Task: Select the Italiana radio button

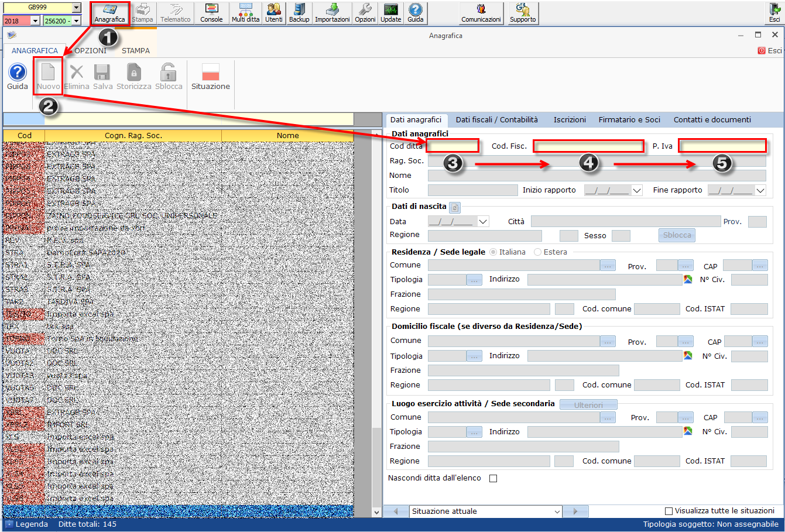Action: pos(493,252)
